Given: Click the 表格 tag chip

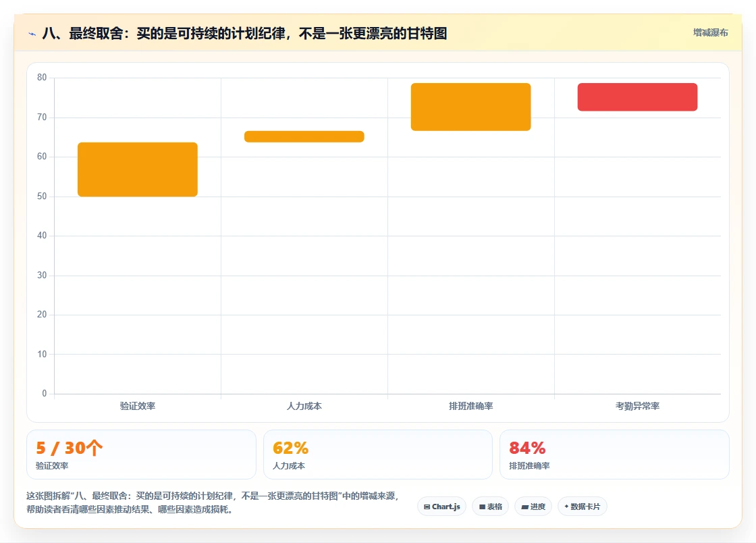Looking at the screenshot, I should pos(490,507).
